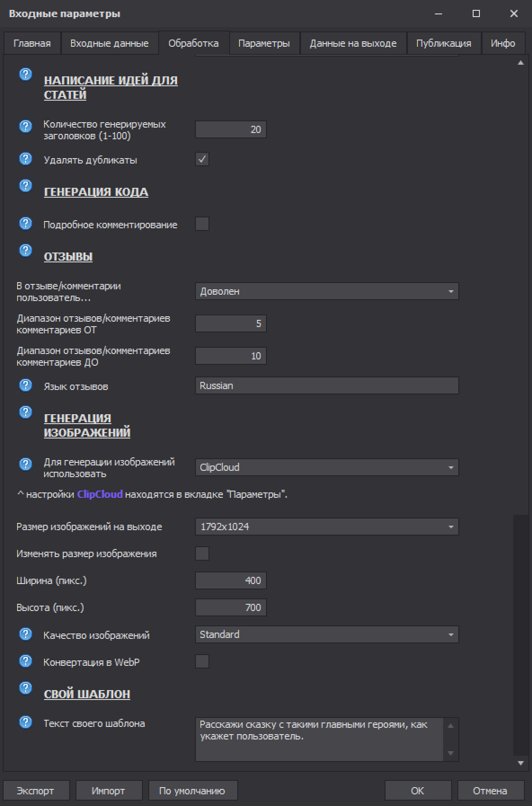Click help icon next to 'Язык отзывов'
This screenshot has width=532, height=806.
26,385
